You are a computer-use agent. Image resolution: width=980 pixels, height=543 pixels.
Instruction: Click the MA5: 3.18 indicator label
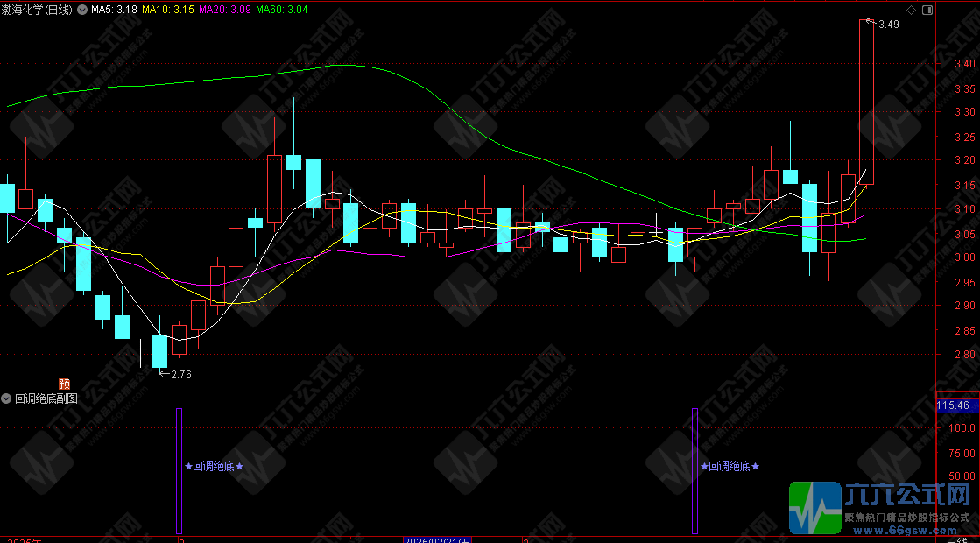pos(114,10)
